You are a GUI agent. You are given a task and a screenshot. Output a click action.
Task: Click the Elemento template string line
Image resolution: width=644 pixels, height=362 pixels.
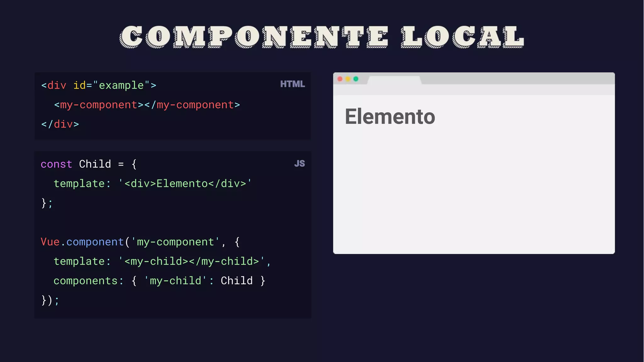153,184
